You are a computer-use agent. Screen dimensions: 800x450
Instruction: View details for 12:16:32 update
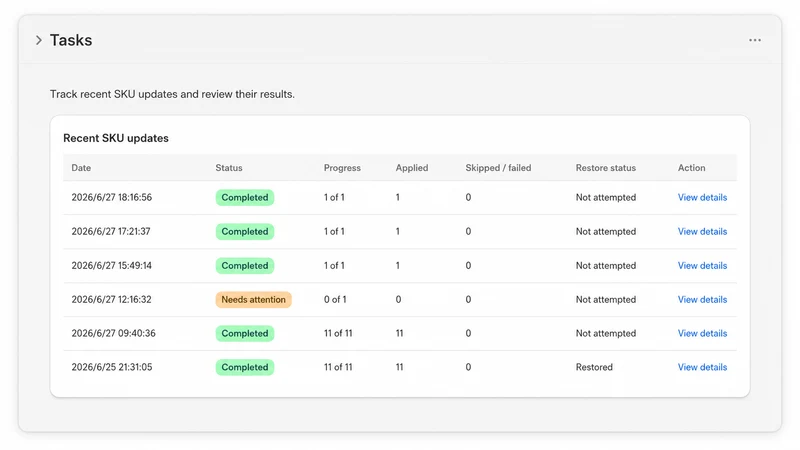tap(702, 299)
